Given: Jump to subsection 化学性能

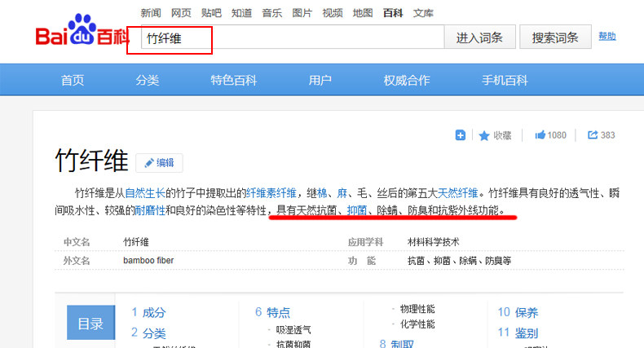Looking at the screenshot, I should point(417,324).
